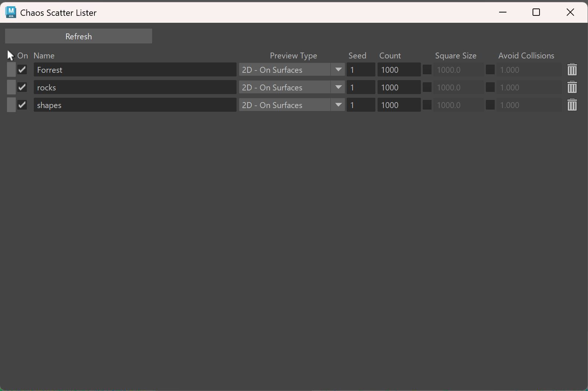Open Preview Type dropdown for shapes

pos(292,105)
